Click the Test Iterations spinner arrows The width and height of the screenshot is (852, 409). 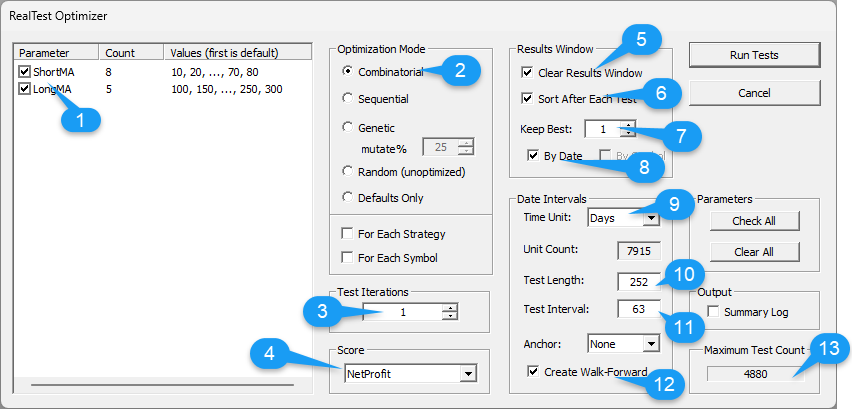point(450,312)
